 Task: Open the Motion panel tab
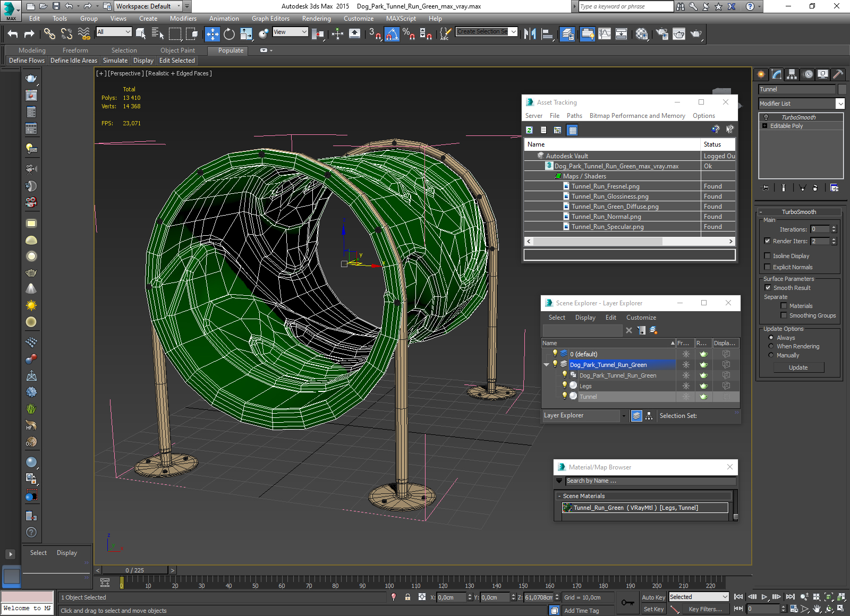tap(807, 74)
